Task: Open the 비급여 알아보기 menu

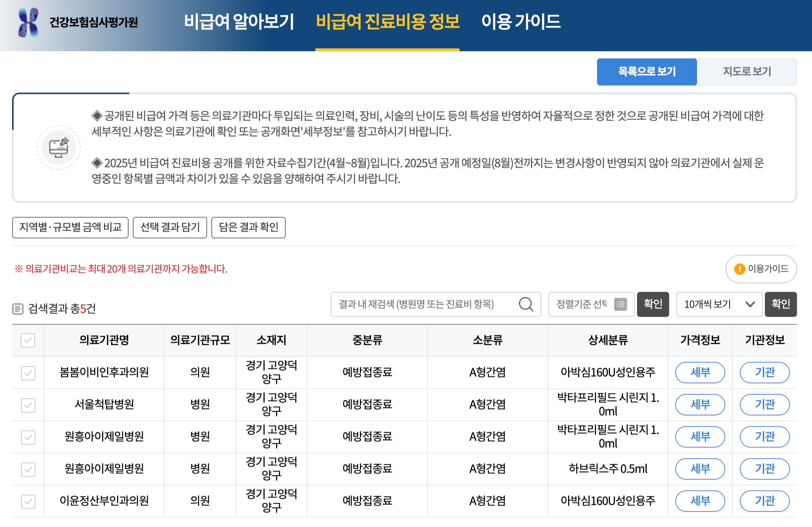Action: (x=239, y=22)
